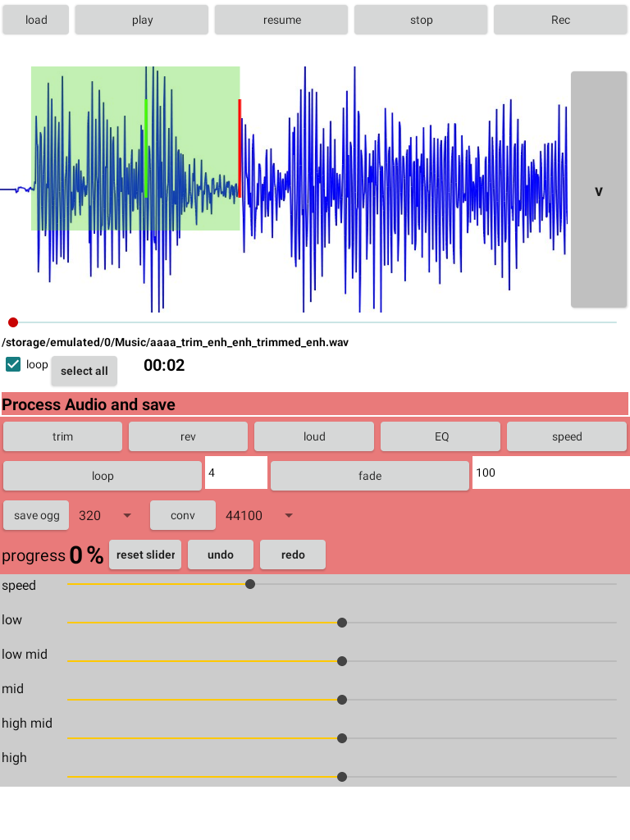This screenshot has height=840, width=630.
Task: Collapse panel with the v button
Action: (599, 190)
